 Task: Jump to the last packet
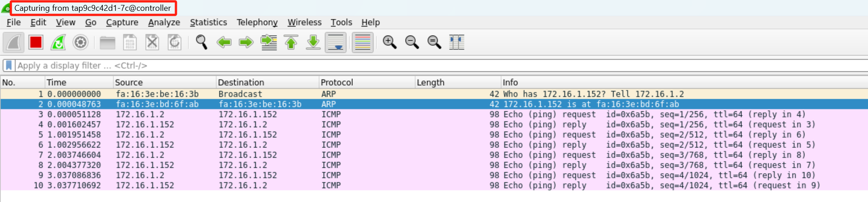coord(313,42)
